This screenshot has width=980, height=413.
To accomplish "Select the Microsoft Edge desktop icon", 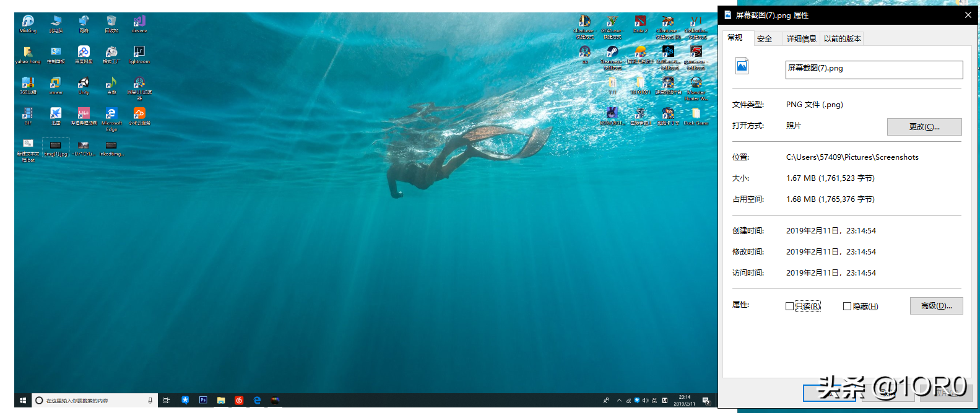I will click(111, 115).
